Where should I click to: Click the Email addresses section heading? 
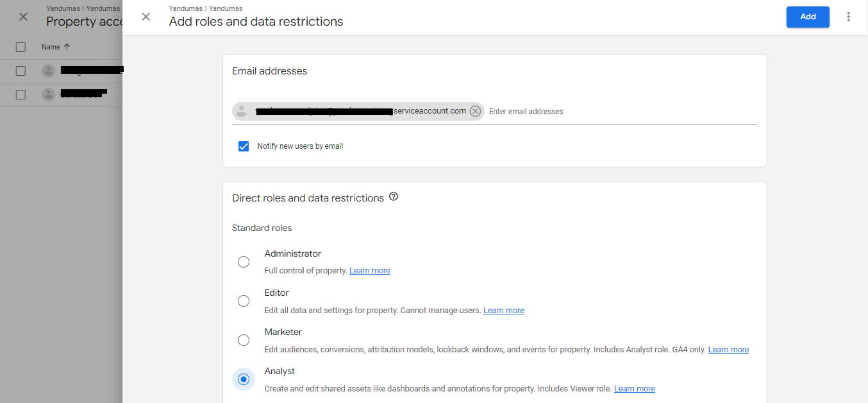(x=269, y=71)
